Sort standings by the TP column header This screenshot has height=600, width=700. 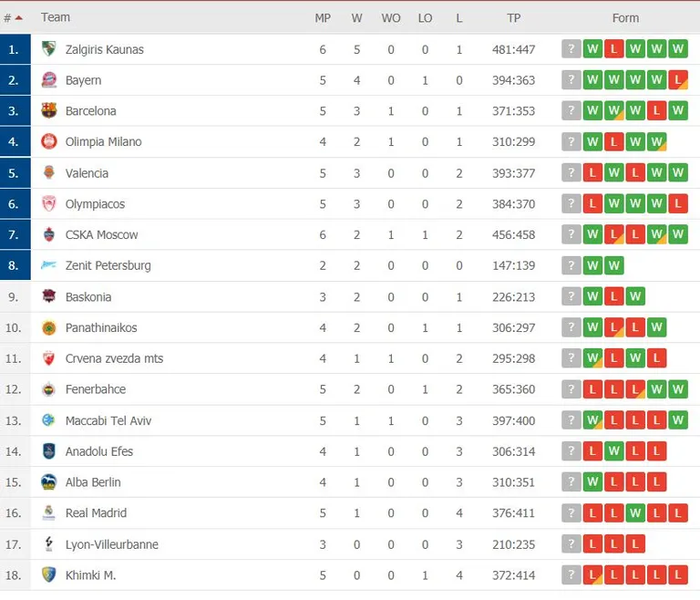(513, 18)
